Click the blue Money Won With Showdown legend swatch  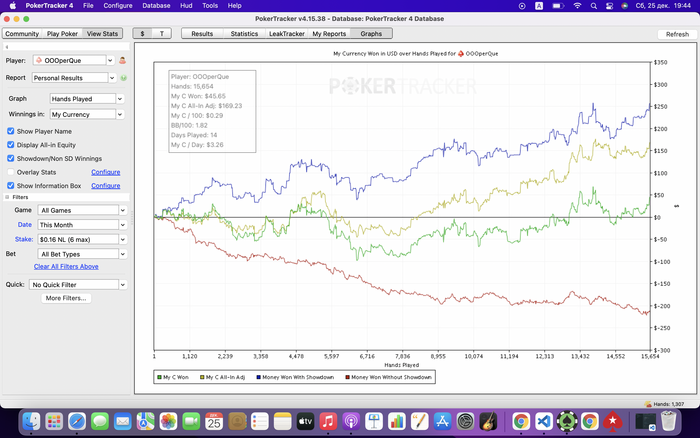pos(258,377)
